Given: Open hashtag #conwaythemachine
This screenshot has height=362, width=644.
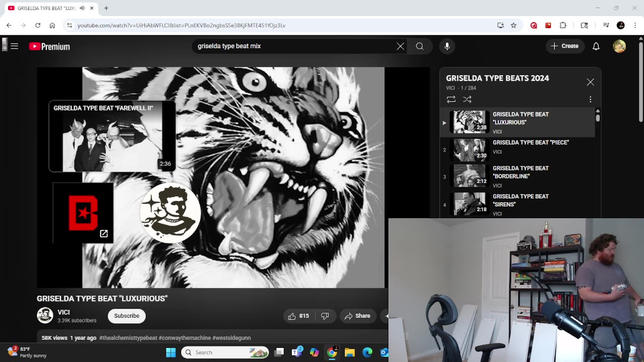Looking at the screenshot, I should coord(185,338).
